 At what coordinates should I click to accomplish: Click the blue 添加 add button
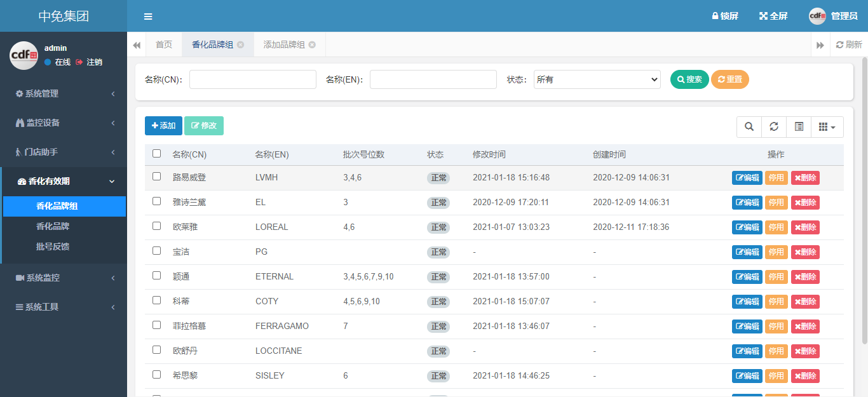[x=163, y=126]
